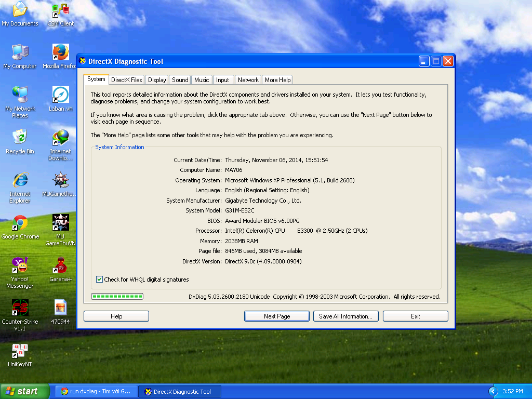
Task: Open the Display tab
Action: 157,79
